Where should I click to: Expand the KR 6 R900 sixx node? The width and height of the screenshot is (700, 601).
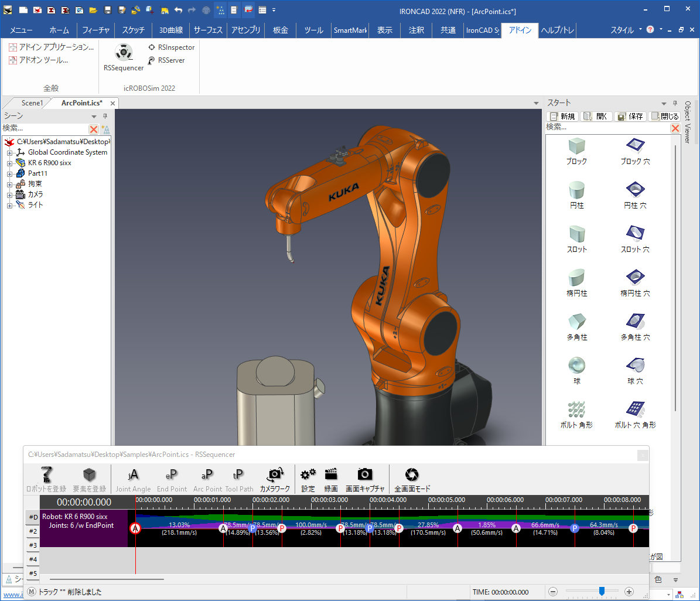[x=10, y=163]
